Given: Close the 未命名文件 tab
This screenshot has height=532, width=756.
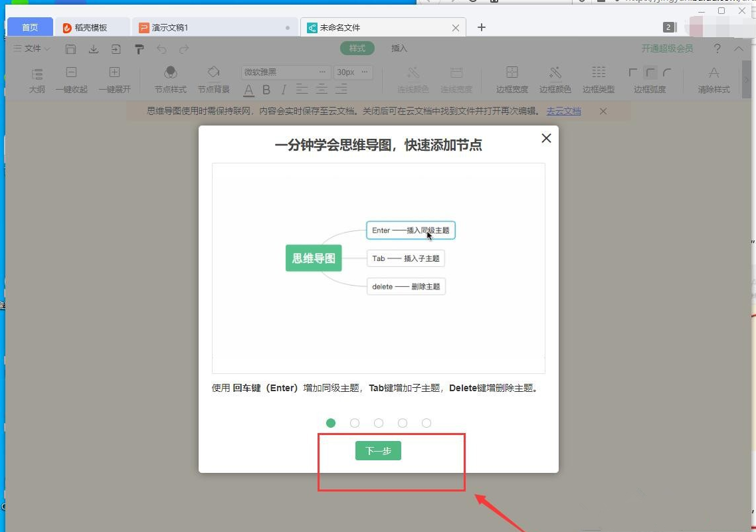Looking at the screenshot, I should tap(456, 28).
